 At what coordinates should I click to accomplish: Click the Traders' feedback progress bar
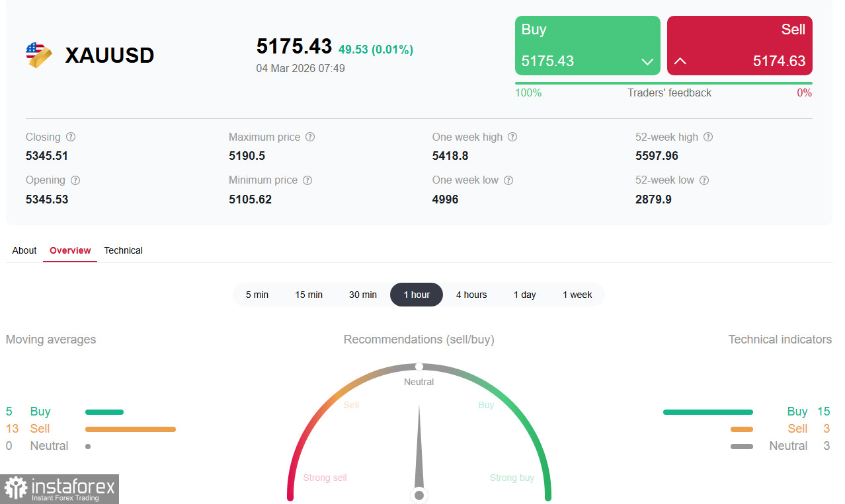664,83
